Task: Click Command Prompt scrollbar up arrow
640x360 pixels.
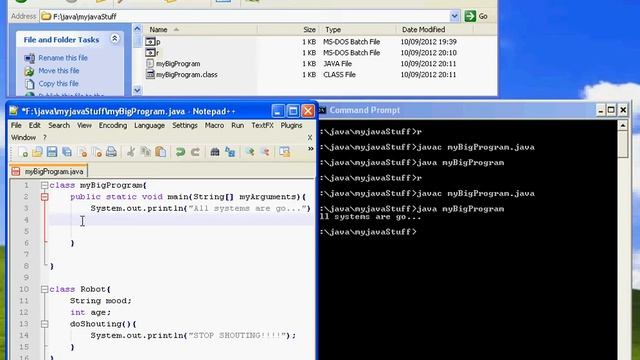Action: click(623, 125)
